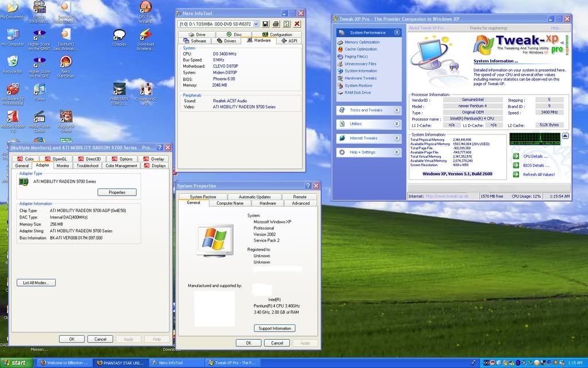Click the print icon in Nero InfoTool
The image size is (588, 368).
(276, 24)
